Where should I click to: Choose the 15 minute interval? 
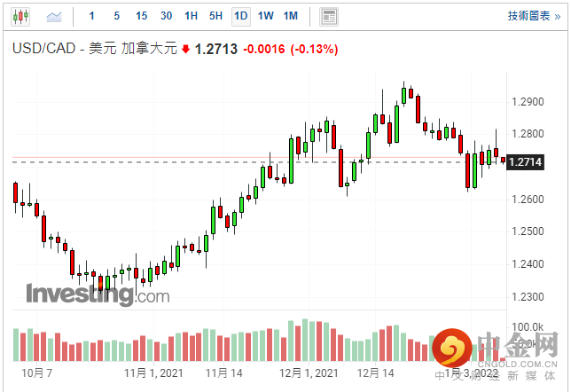coord(142,16)
